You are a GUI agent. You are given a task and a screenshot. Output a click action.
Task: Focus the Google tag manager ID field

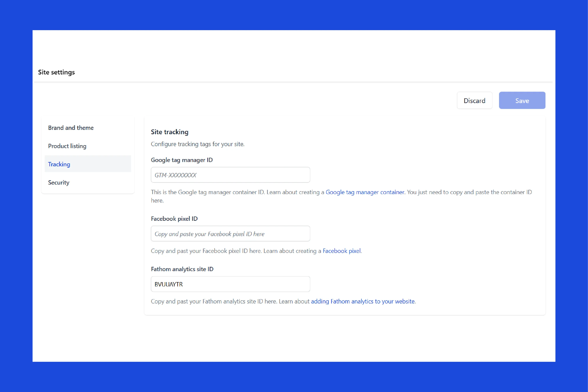(230, 175)
